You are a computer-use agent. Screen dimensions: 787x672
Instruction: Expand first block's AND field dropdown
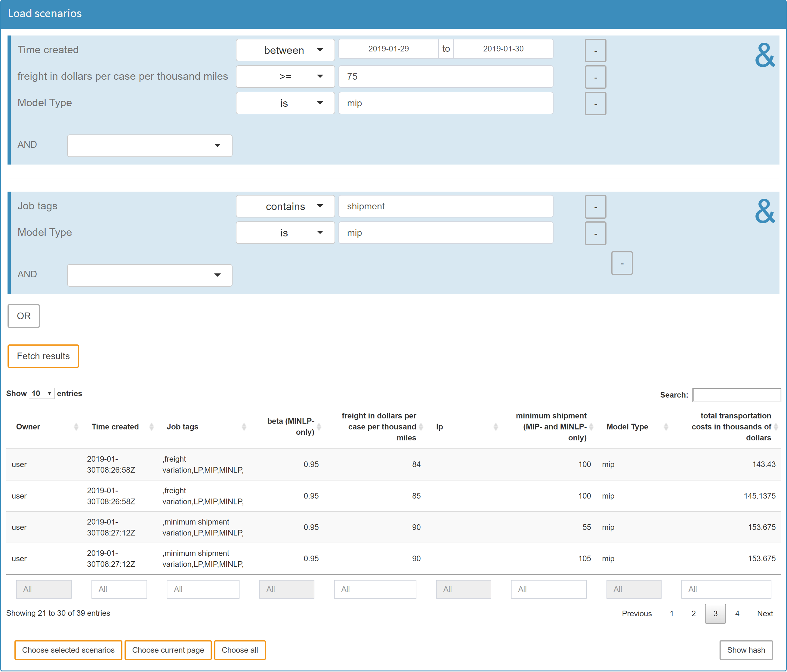click(x=149, y=146)
